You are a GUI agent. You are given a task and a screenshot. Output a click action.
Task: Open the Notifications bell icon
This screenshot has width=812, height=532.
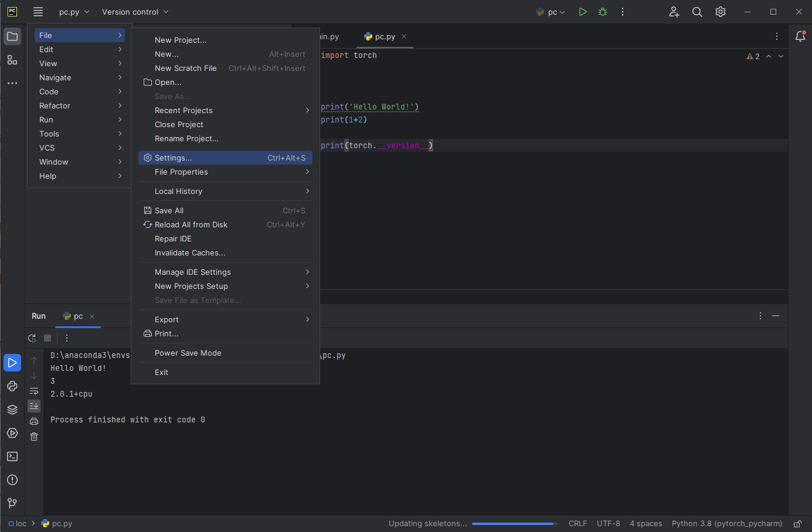tap(800, 36)
